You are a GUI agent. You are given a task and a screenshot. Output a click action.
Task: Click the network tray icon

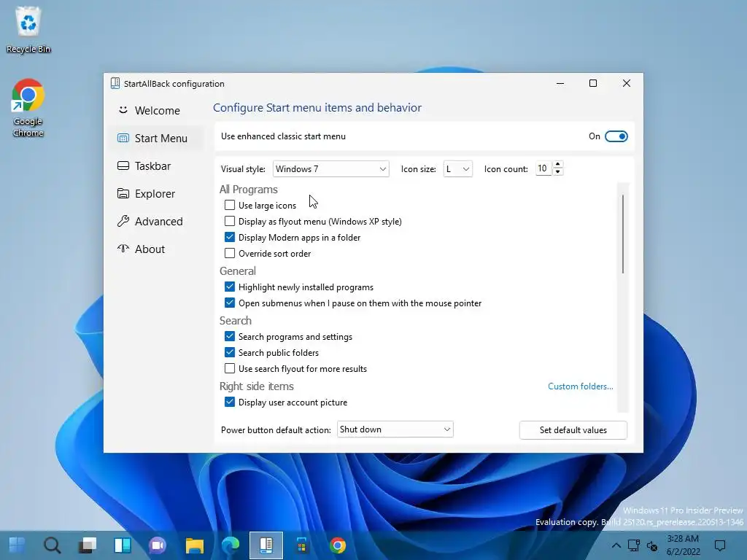(x=634, y=545)
